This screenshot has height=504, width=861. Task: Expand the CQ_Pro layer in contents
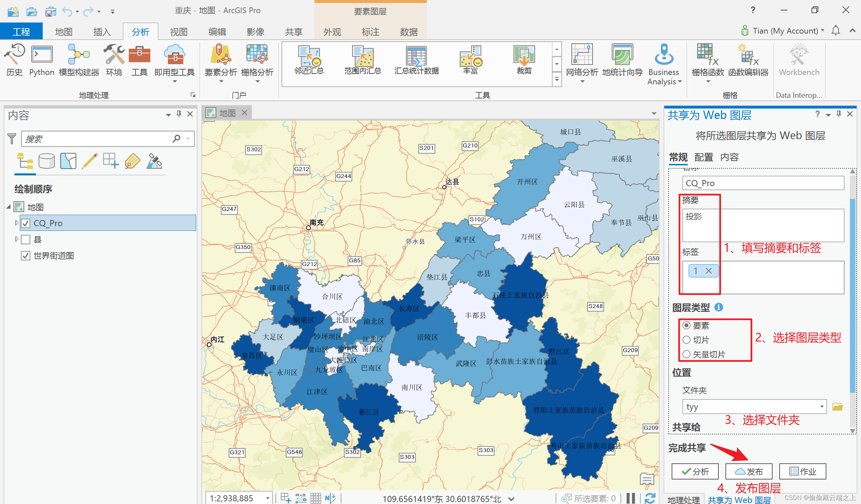tap(16, 223)
